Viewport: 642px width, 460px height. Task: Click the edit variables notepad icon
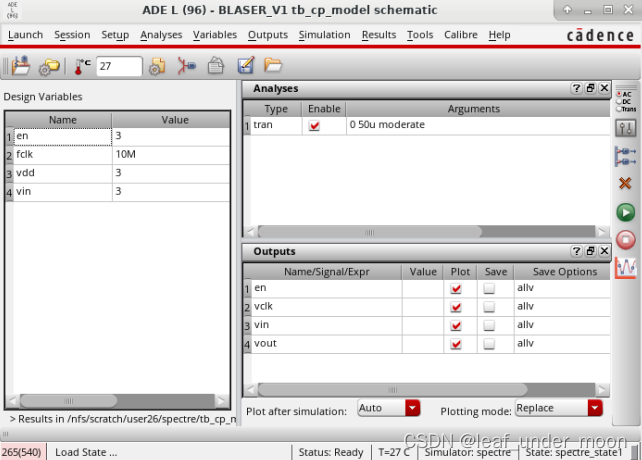[x=246, y=65]
